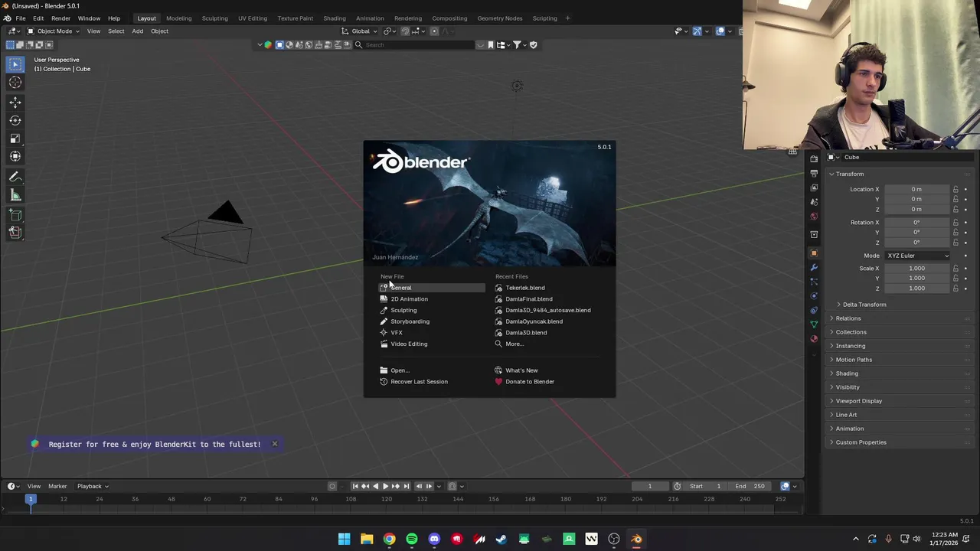Click frame 120 on the timeline ruler

[x=386, y=499]
